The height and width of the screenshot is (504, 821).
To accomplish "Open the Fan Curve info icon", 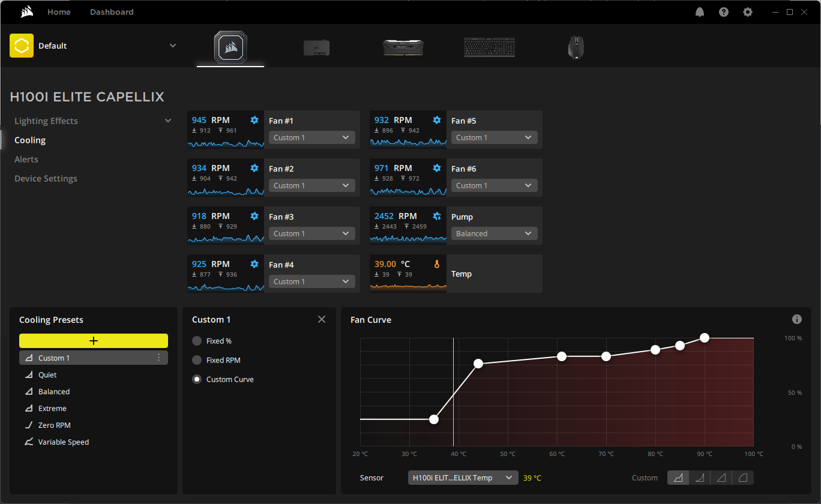I will coord(797,319).
